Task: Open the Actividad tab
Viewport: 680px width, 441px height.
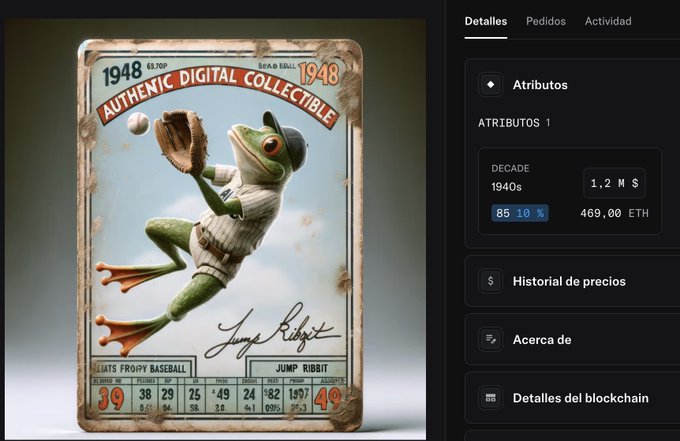Action: (608, 21)
